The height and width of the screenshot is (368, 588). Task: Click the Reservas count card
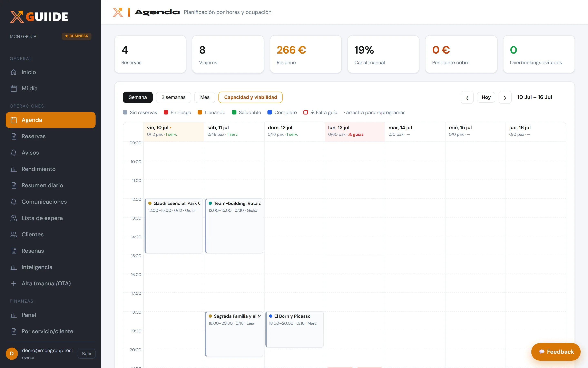click(150, 54)
